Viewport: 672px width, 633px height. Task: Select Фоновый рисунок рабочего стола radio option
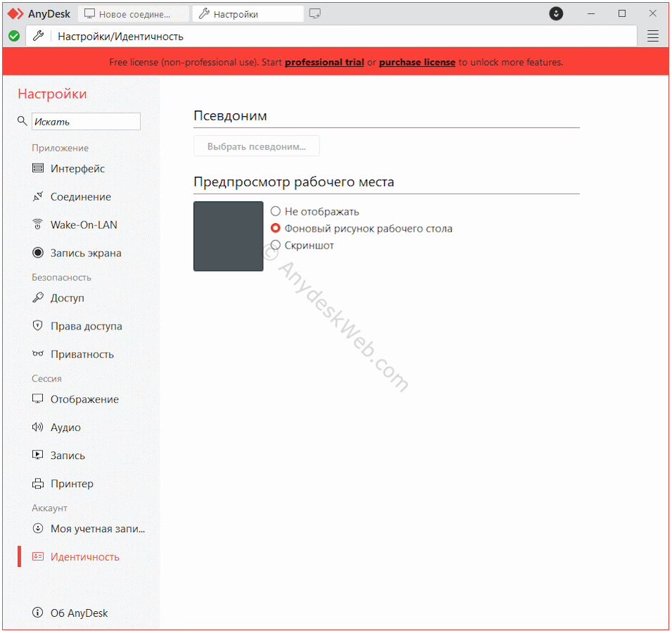pyautogui.click(x=276, y=228)
